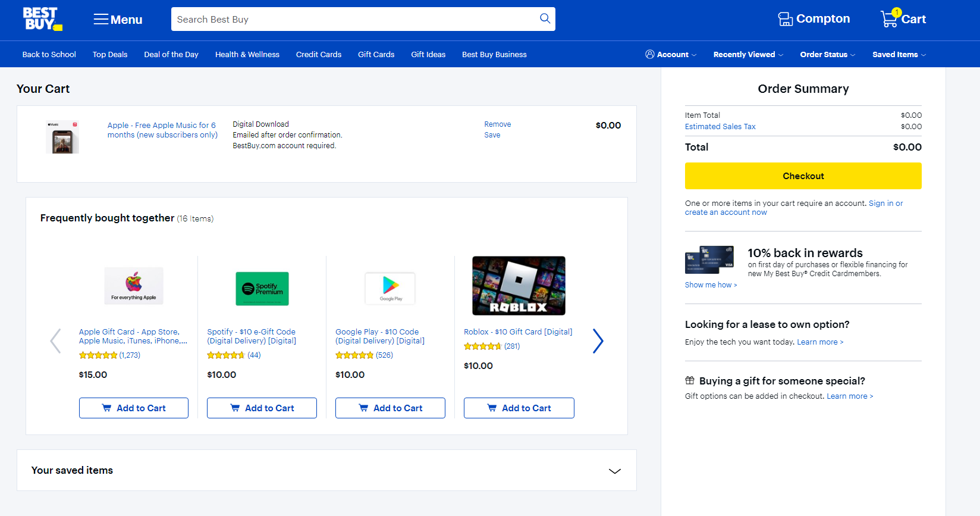This screenshot has height=516, width=980.
Task: Open Deal of the Day
Action: (171, 54)
